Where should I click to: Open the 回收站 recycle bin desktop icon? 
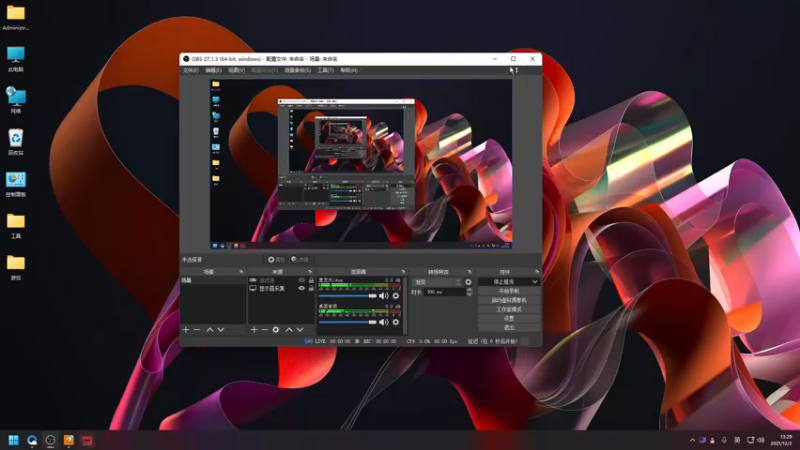16,142
